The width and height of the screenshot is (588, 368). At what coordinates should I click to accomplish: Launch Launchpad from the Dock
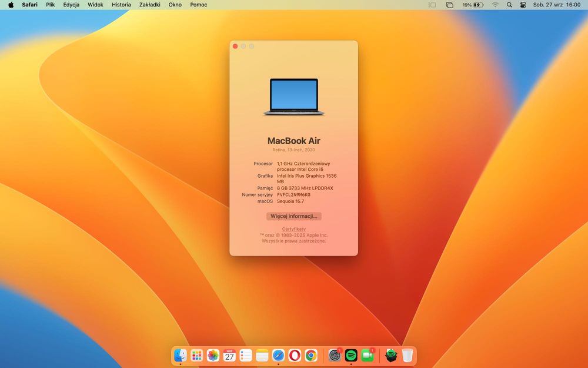196,355
